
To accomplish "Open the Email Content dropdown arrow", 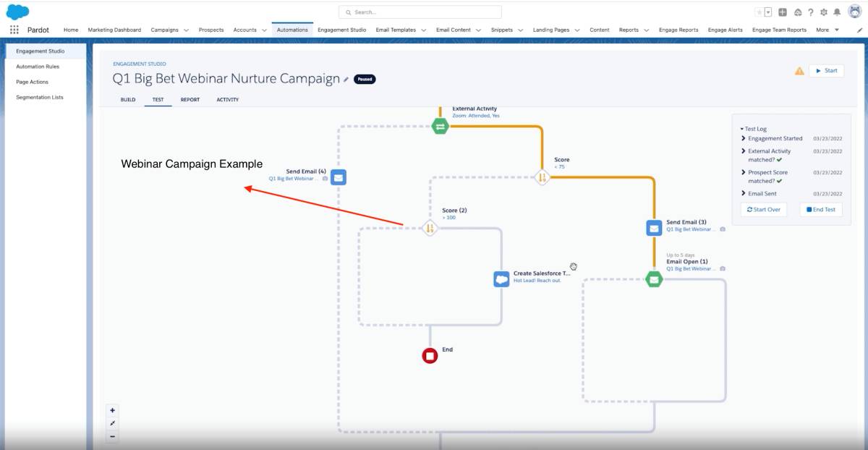I will (x=478, y=30).
